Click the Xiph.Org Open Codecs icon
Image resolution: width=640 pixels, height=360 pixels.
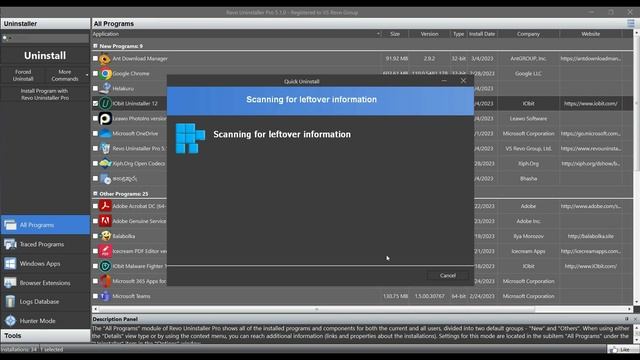[x=105, y=163]
